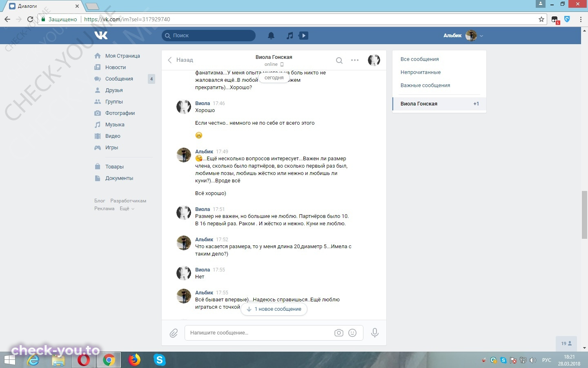
Task: Click the browser address bar URL
Action: coord(127,19)
